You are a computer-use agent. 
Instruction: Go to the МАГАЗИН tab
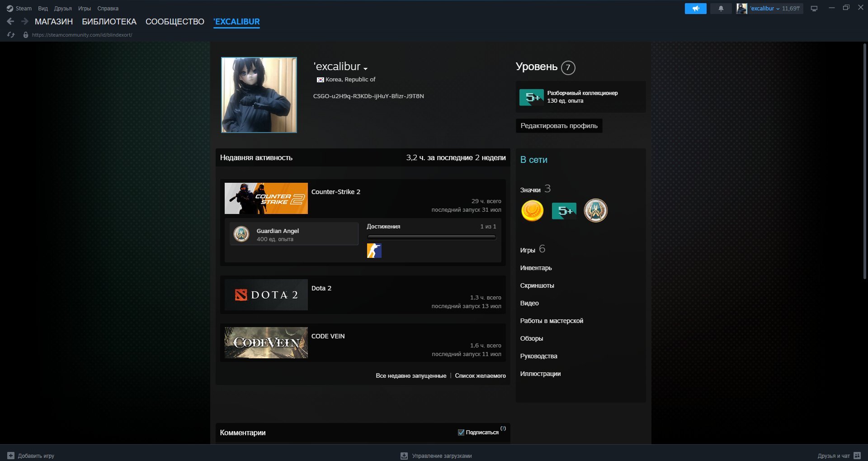tap(54, 22)
